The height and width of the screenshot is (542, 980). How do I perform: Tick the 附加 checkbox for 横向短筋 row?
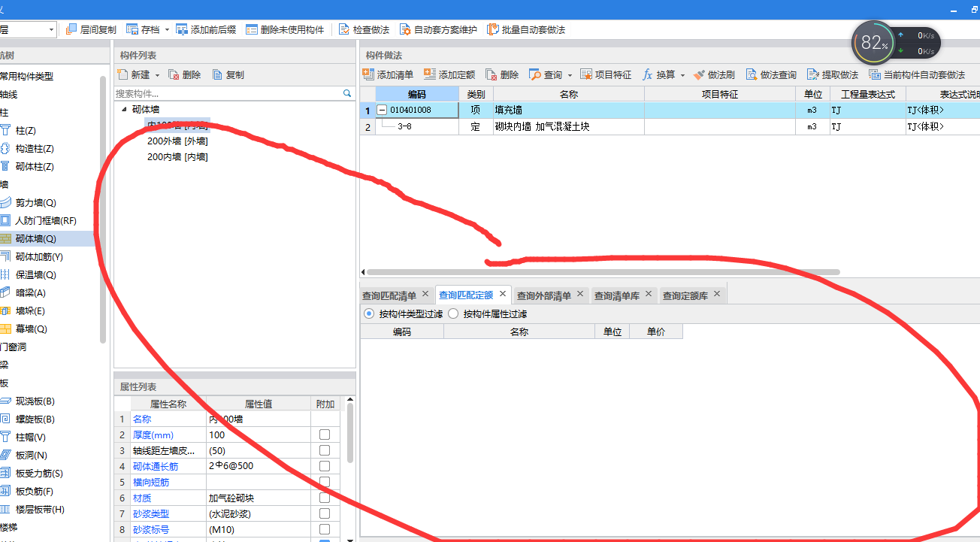[x=325, y=482]
